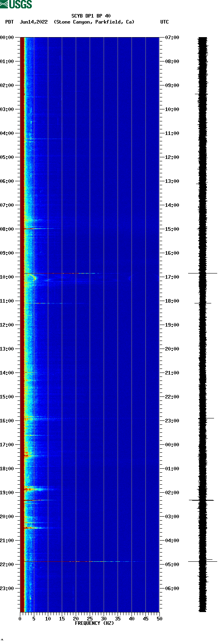
Task: Click PDT time label 22:00 on left axis
Action: click(x=7, y=565)
